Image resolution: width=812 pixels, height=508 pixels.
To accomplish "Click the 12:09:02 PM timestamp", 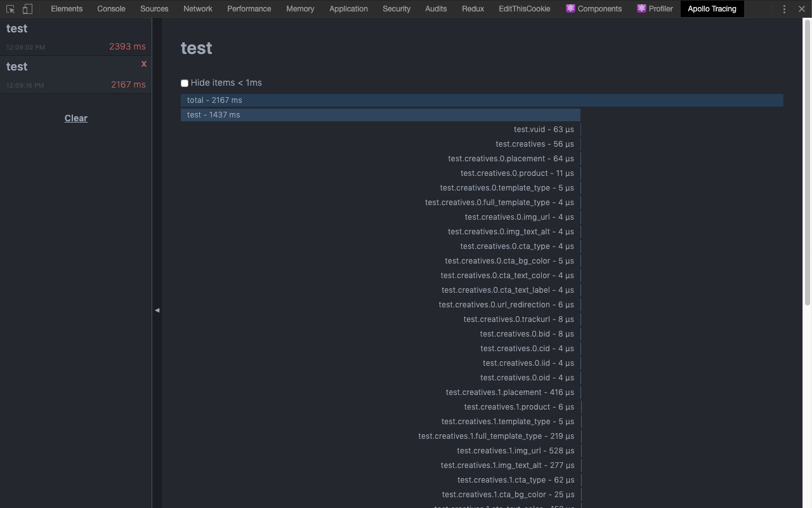I will [25, 48].
